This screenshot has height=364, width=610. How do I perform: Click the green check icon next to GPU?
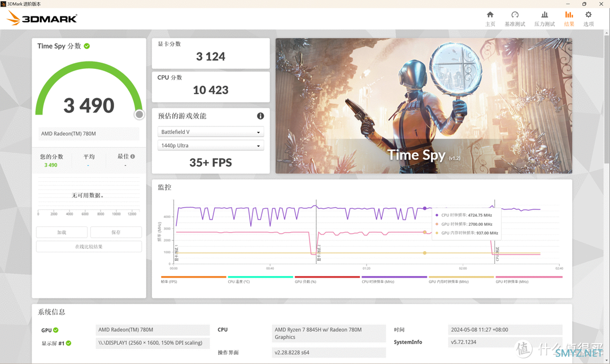[56, 330]
